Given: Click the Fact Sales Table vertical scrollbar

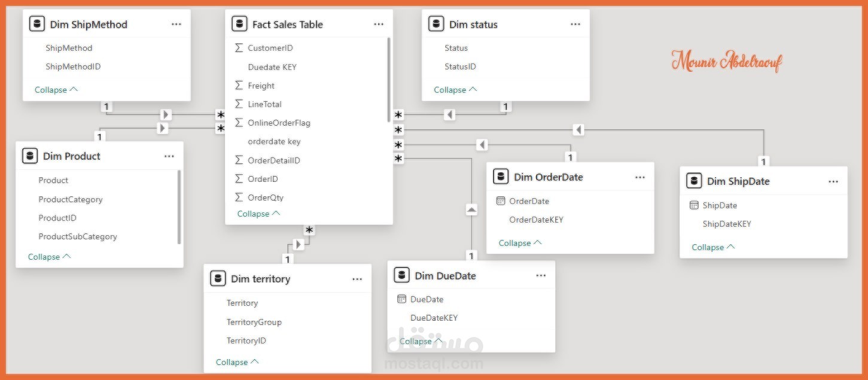Looking at the screenshot, I should coord(389,78).
